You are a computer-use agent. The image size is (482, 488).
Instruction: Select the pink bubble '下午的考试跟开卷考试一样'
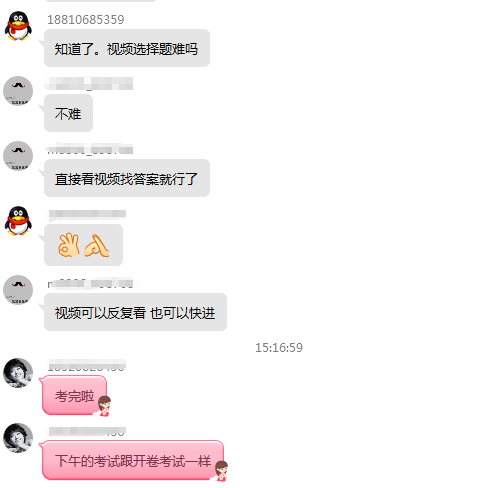click(133, 460)
